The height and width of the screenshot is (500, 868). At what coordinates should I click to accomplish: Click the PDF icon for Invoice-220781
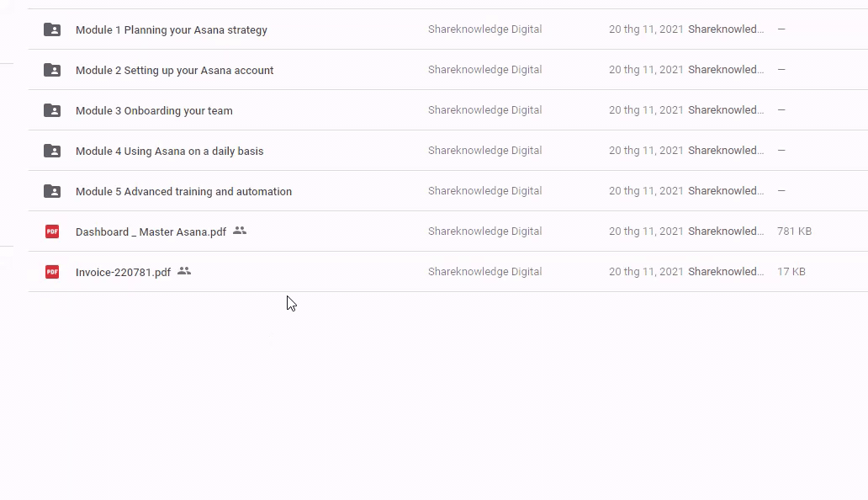52,272
